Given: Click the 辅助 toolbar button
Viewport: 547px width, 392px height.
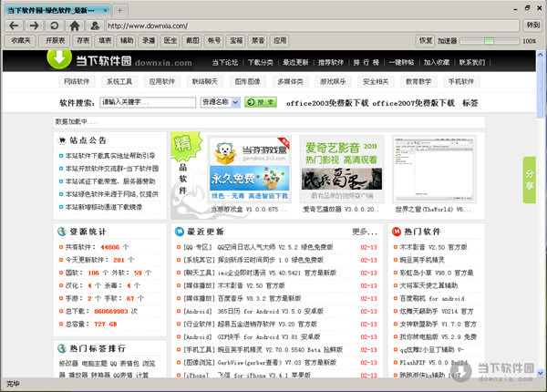Looking at the screenshot, I should click(127, 41).
